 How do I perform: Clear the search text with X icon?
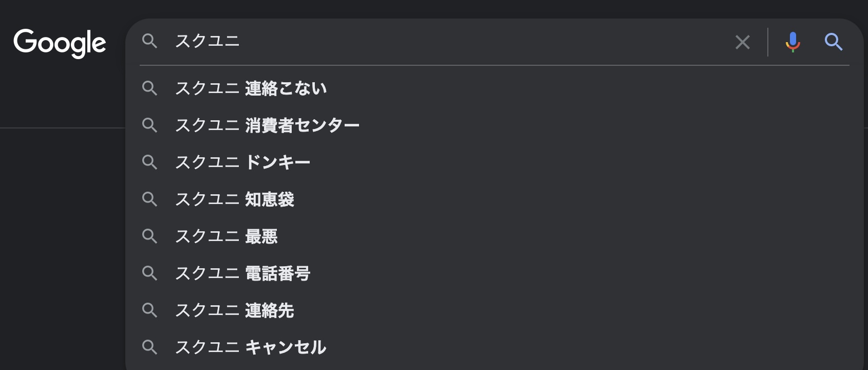click(x=742, y=42)
